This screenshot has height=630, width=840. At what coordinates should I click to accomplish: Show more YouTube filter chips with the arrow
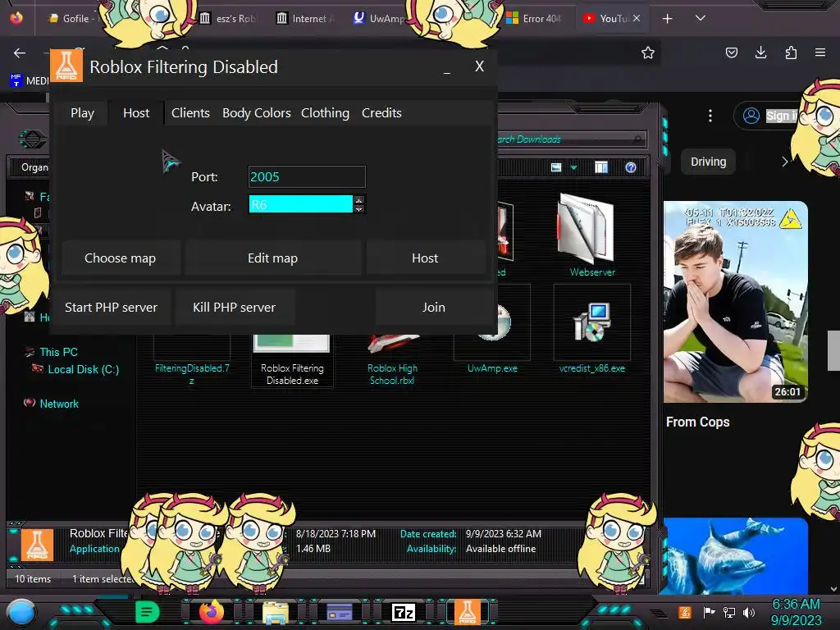tap(785, 162)
